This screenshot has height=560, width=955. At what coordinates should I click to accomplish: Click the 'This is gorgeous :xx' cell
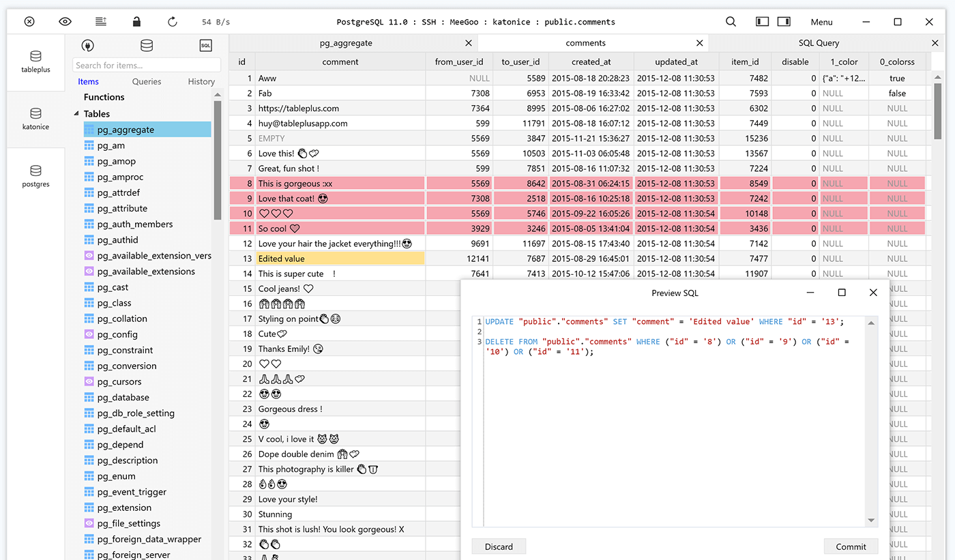click(340, 183)
